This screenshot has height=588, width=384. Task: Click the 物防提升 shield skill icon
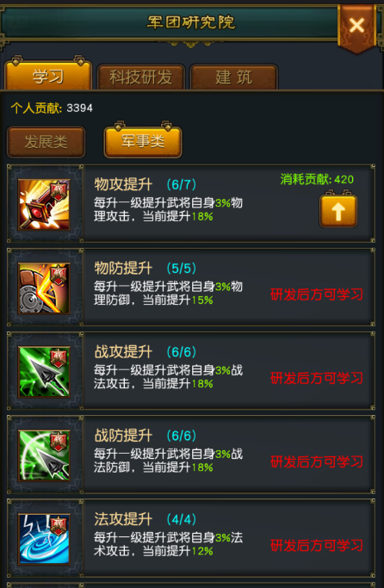click(44, 288)
